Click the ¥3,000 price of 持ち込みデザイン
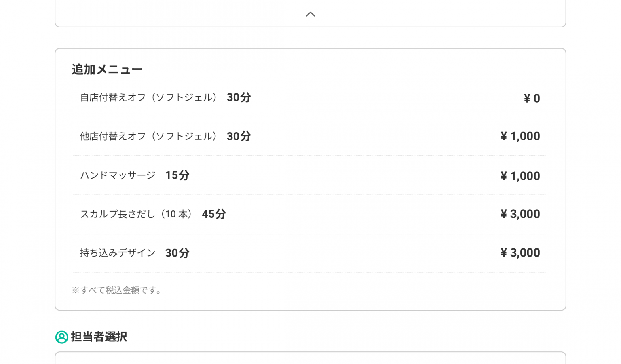 [520, 252]
